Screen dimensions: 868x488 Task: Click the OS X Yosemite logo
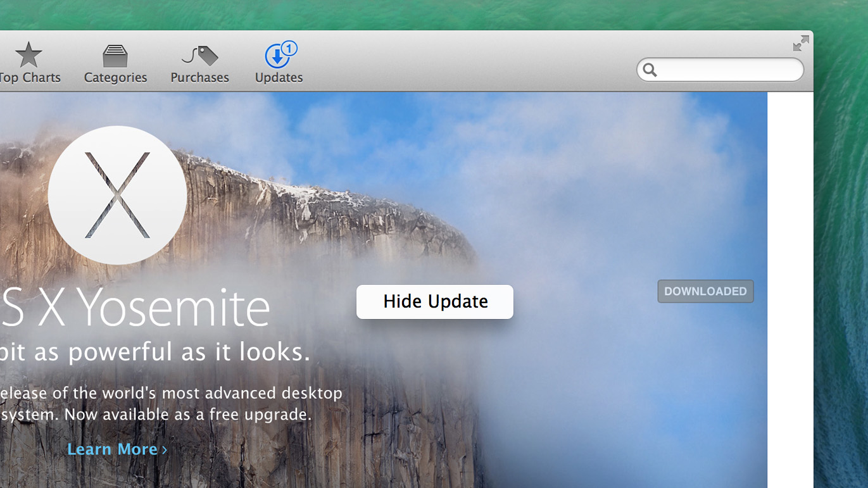coord(117,195)
